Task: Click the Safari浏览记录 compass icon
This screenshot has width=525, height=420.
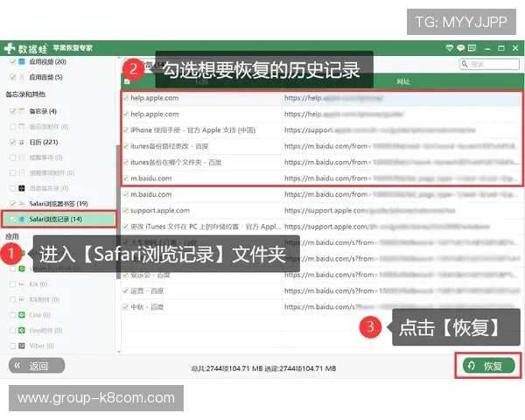Action: pyautogui.click(x=22, y=219)
